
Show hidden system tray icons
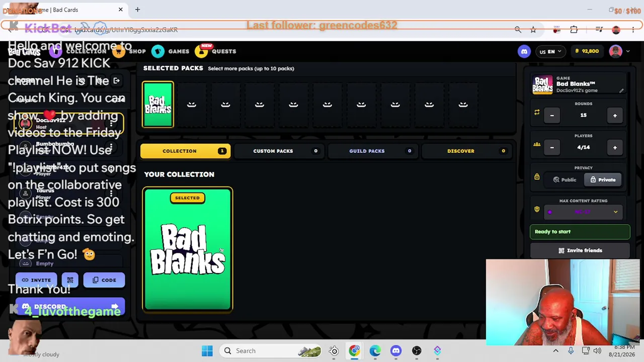click(x=556, y=351)
